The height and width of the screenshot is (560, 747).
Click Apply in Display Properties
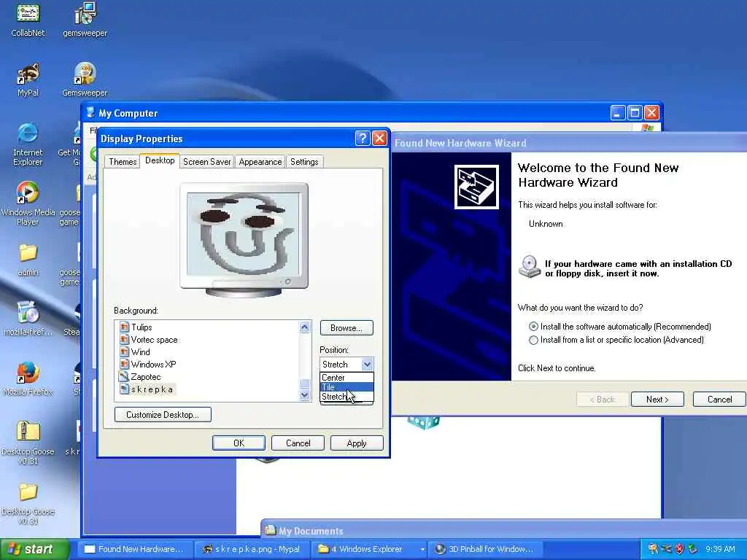point(357,443)
